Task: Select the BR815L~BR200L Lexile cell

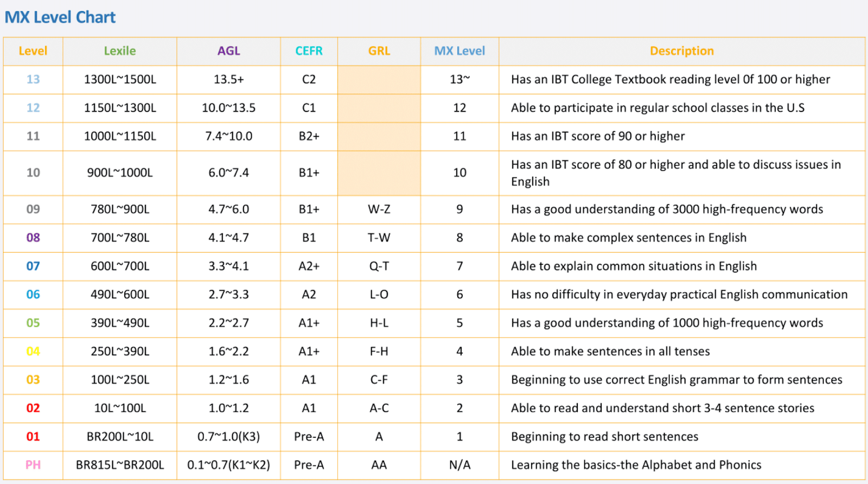Action: click(x=120, y=465)
